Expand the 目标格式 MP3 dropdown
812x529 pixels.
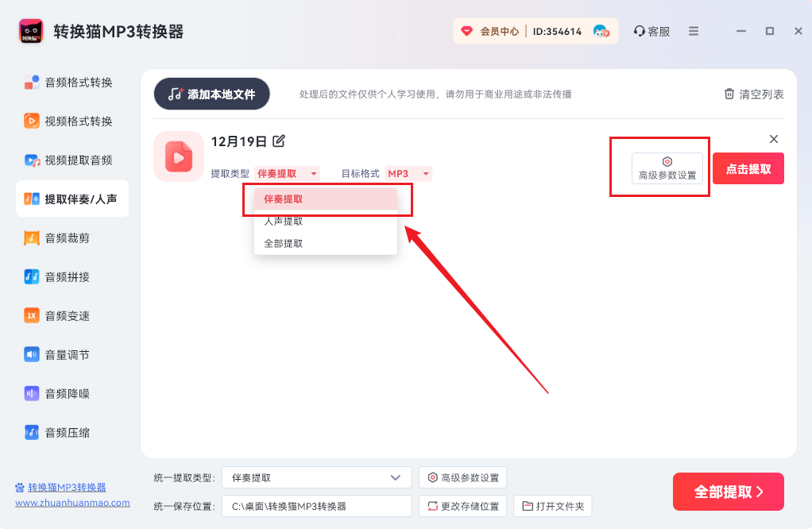[x=426, y=174]
